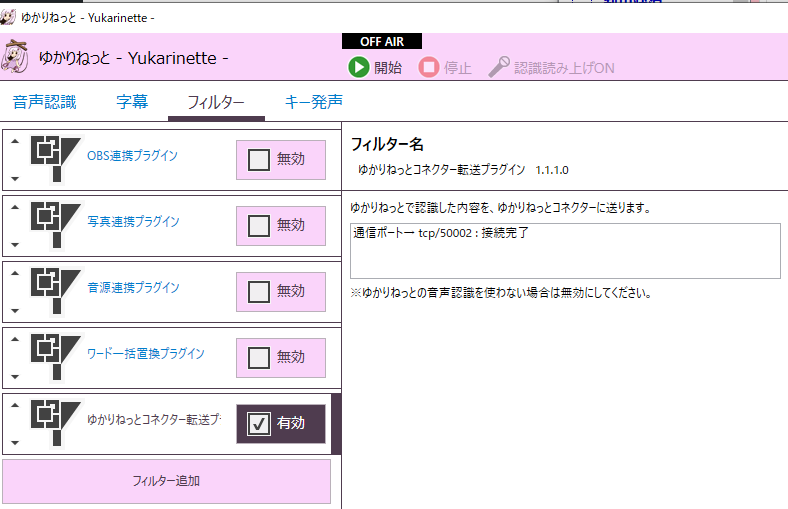
Task: Open OBS連携プラグイン filter link
Action: tap(132, 155)
